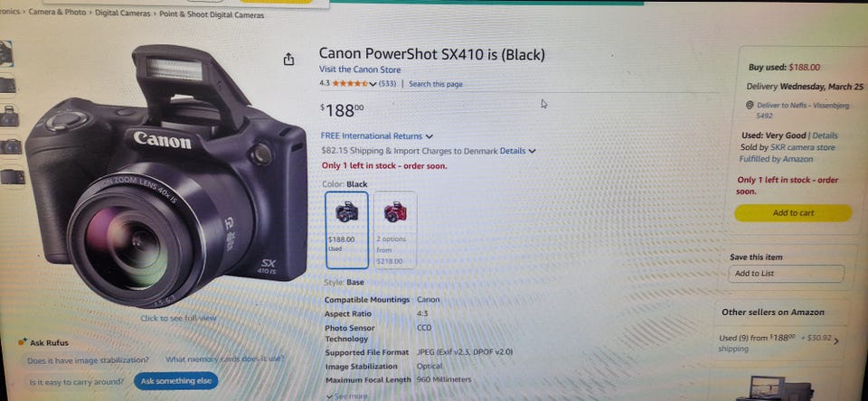The height and width of the screenshot is (401, 868).
Task: Click the location pin deliver-to icon
Action: pyautogui.click(x=750, y=105)
